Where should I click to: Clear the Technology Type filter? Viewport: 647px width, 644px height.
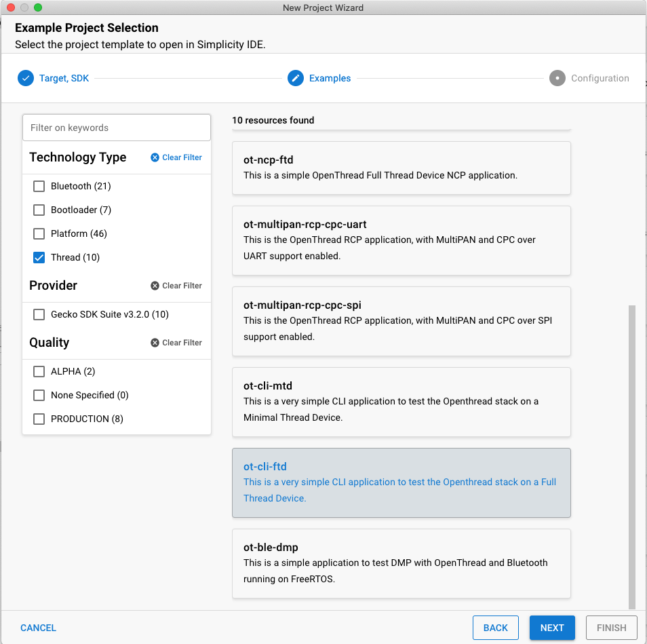tap(176, 157)
